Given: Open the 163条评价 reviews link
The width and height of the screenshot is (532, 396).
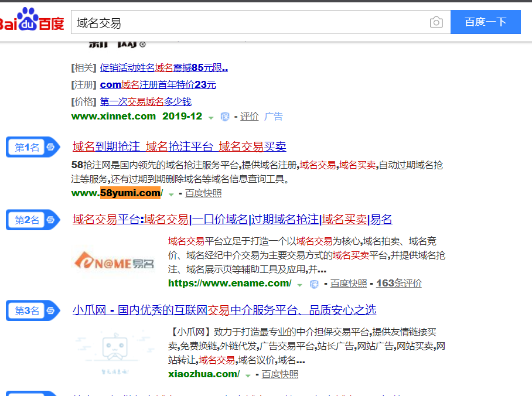Looking at the screenshot, I should (x=399, y=284).
